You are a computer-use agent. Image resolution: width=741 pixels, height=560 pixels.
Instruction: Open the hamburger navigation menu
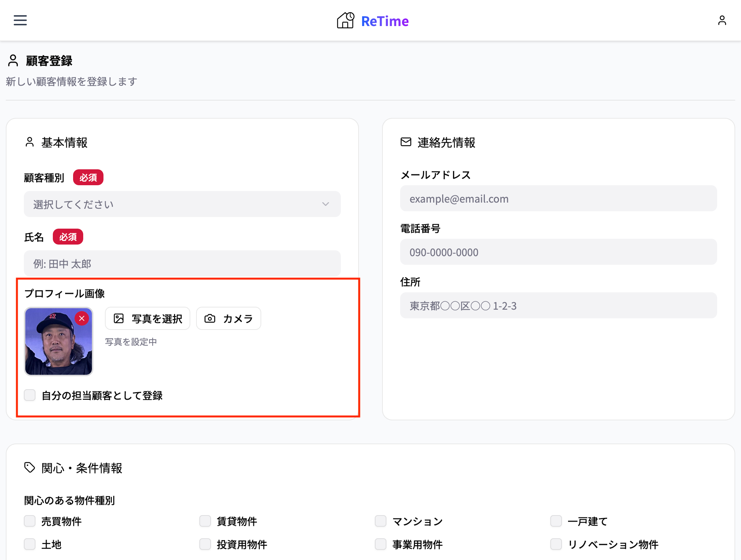point(20,20)
